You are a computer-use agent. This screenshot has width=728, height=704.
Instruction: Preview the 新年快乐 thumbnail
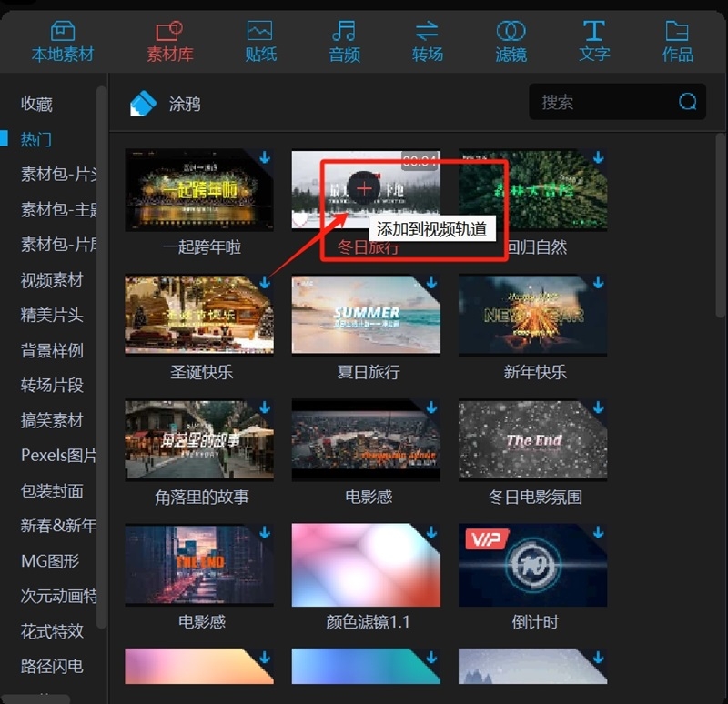533,315
